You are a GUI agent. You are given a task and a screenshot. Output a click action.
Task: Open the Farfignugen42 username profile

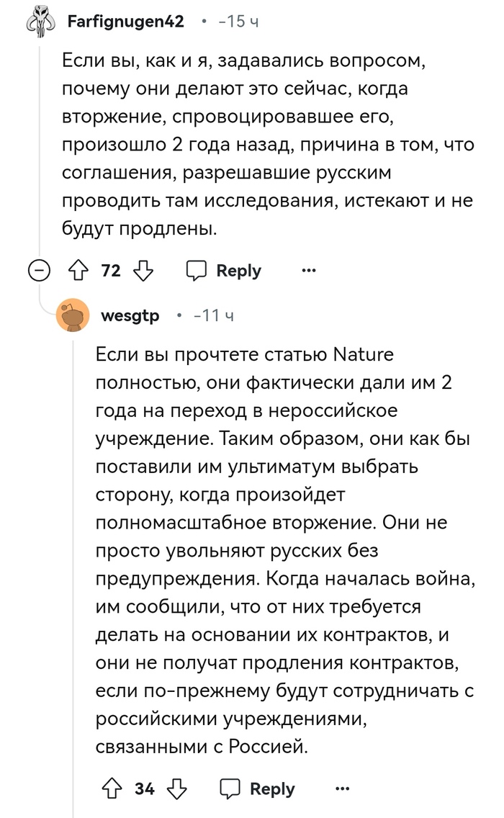[125, 22]
